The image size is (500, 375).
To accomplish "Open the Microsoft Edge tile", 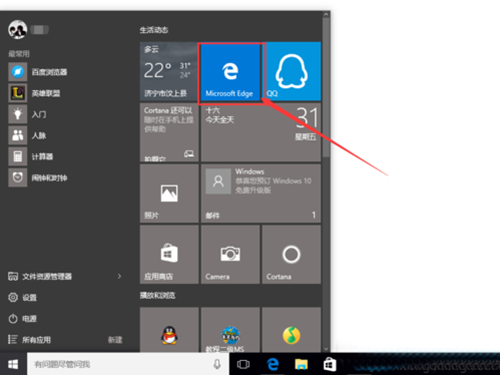I will [x=230, y=71].
